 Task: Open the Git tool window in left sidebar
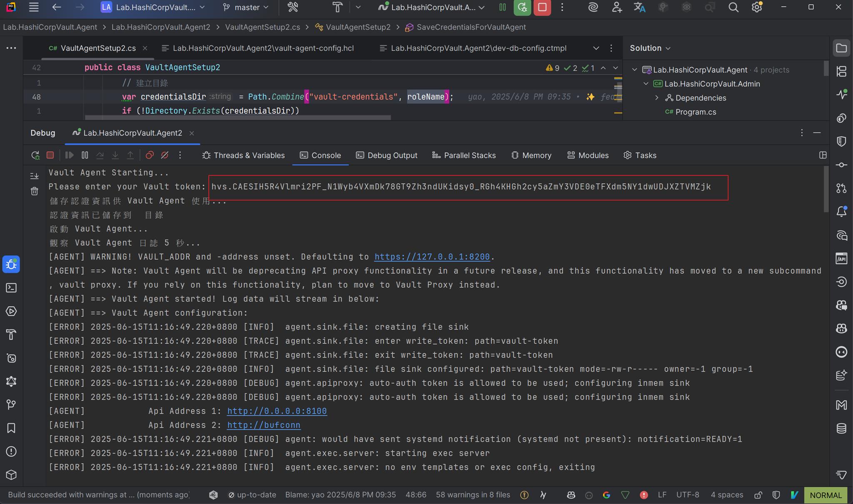[11, 404]
